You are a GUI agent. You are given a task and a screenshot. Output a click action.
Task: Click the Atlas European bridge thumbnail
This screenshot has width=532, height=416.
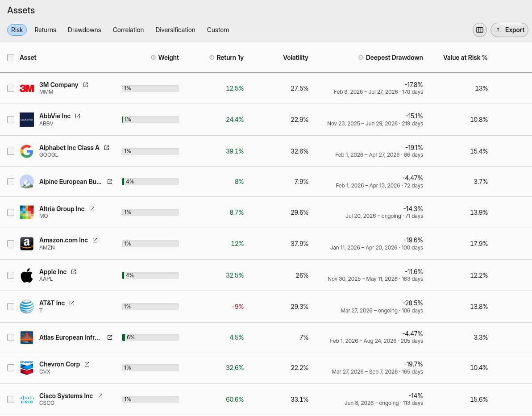27,337
